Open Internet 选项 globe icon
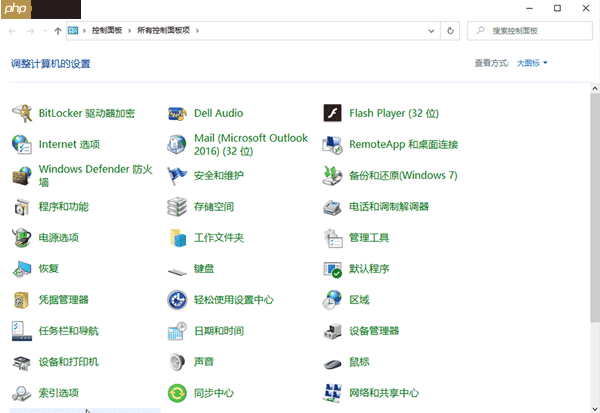600x413 pixels. tap(22, 144)
